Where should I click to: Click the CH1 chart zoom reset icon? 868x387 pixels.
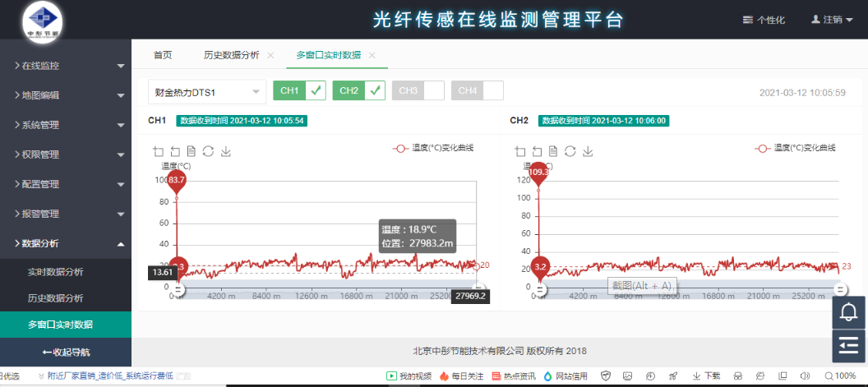click(x=175, y=151)
